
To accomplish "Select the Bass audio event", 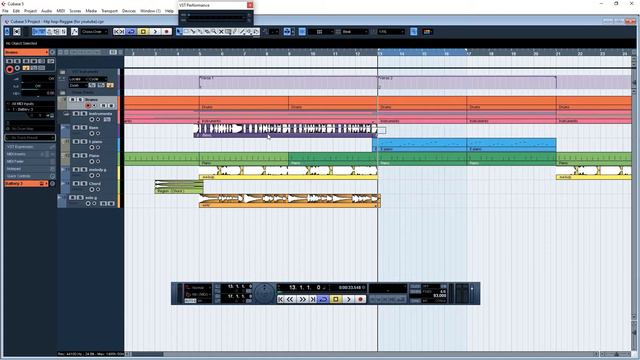I will [x=285, y=131].
